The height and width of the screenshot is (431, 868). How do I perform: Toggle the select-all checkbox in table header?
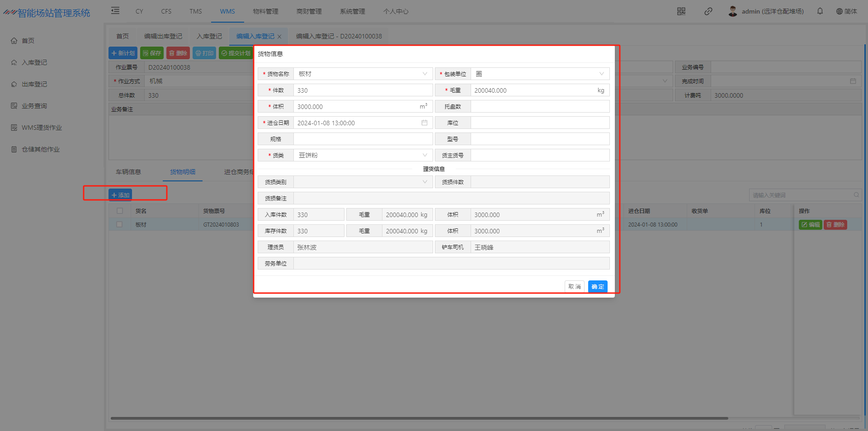coord(120,211)
